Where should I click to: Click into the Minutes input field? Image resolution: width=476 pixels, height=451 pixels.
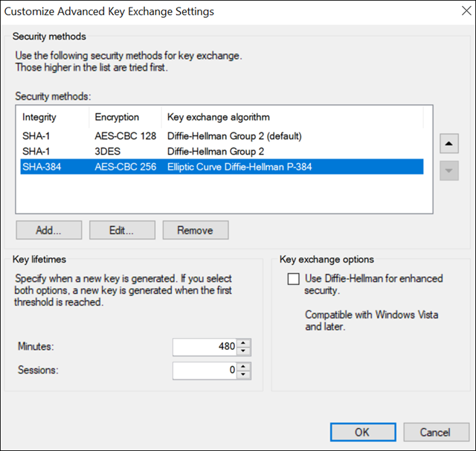point(205,347)
